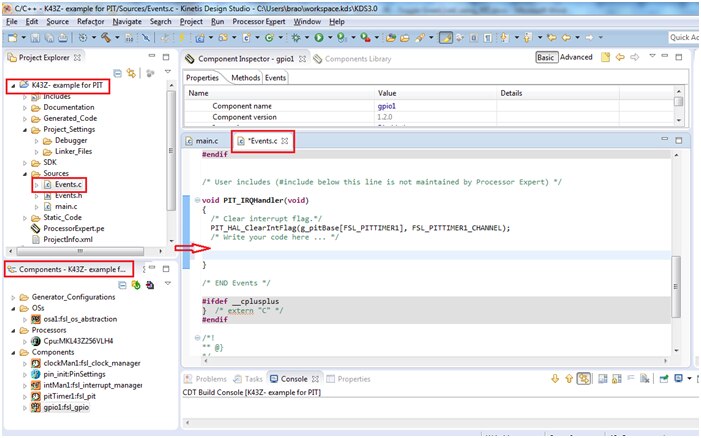Switch to the main.c editor tab
This screenshot has height=438, width=701.
pos(206,141)
